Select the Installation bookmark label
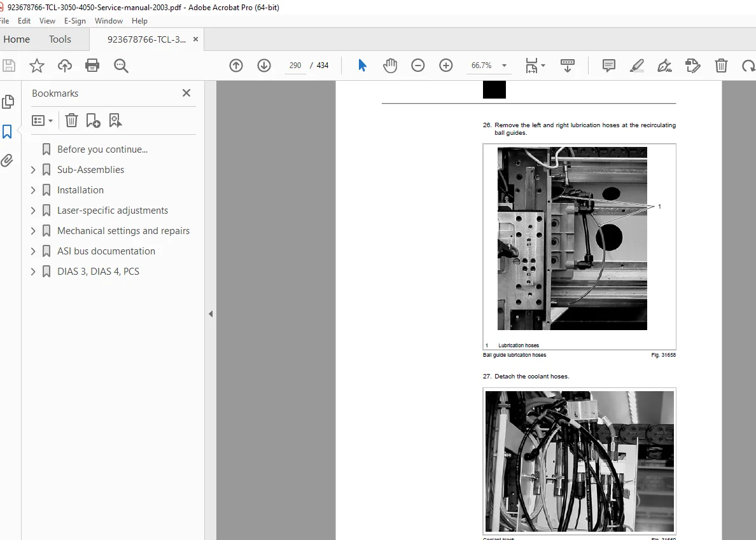 click(x=81, y=190)
